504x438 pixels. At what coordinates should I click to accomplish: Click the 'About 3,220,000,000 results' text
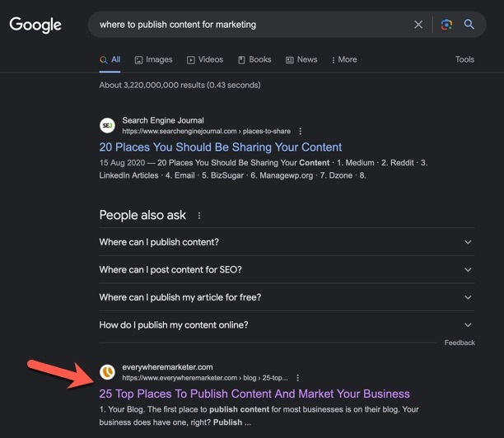[x=180, y=85]
